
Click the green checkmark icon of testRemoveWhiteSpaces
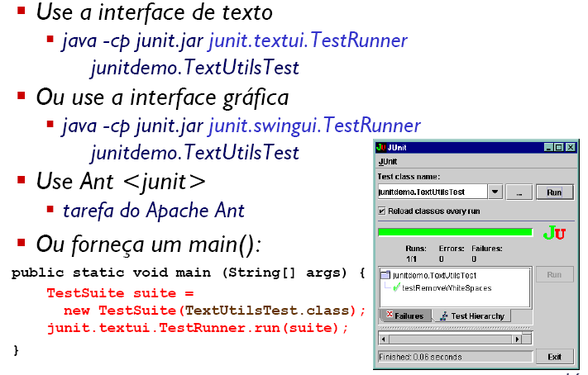pyautogui.click(x=396, y=287)
